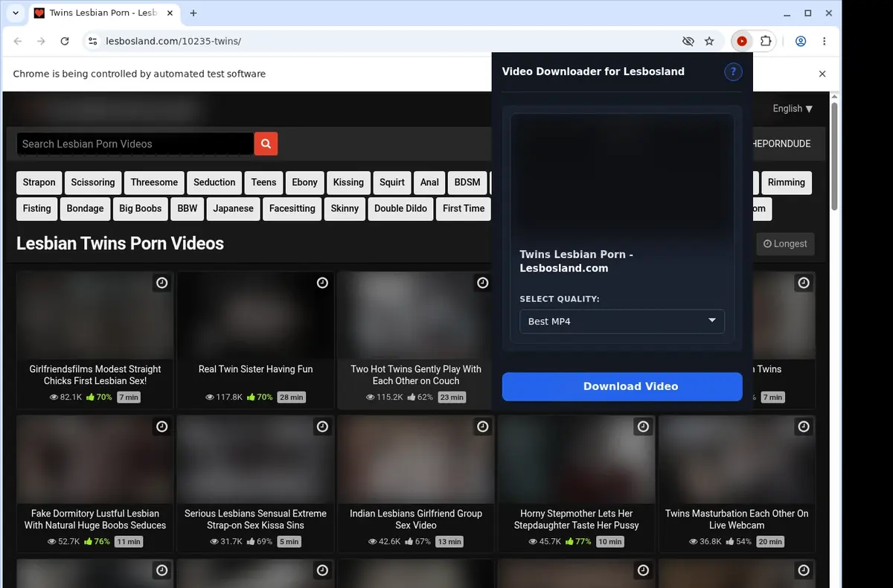Select the Threesome tag
Viewport: 893px width, 588px height.
(x=154, y=182)
